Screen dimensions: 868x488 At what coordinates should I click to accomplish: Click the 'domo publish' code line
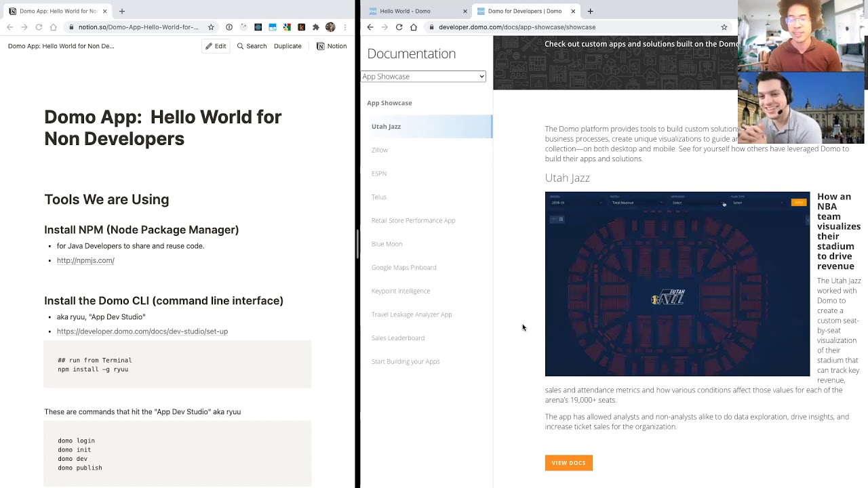point(80,468)
